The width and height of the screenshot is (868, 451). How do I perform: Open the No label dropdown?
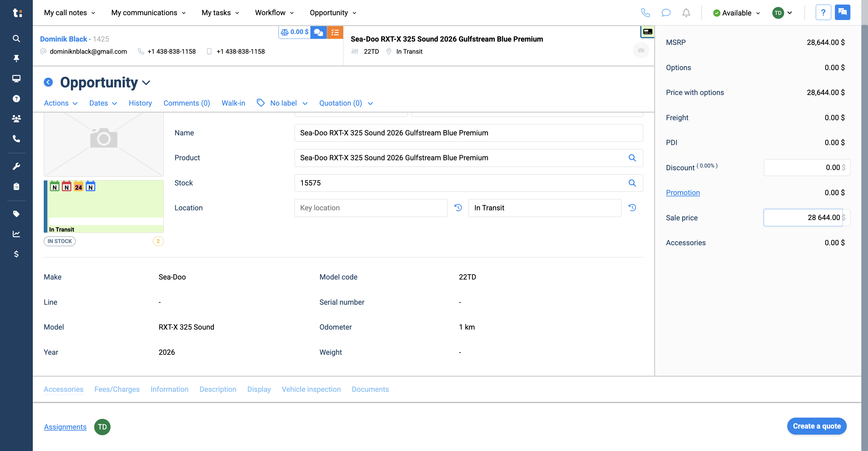coord(282,103)
